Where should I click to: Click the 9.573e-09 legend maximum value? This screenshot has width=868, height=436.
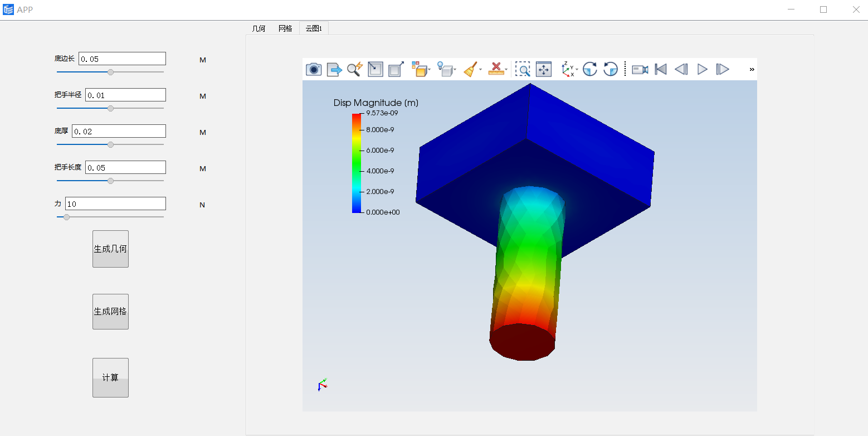pos(382,113)
